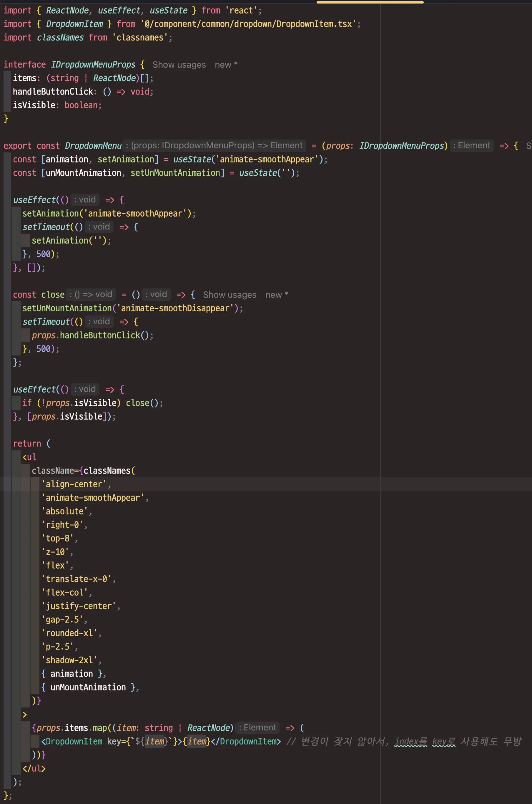Click 'setUnMountAnimation' in the useState declaration
Image resolution: width=532 pixels, height=804 pixels.
[x=175, y=173]
